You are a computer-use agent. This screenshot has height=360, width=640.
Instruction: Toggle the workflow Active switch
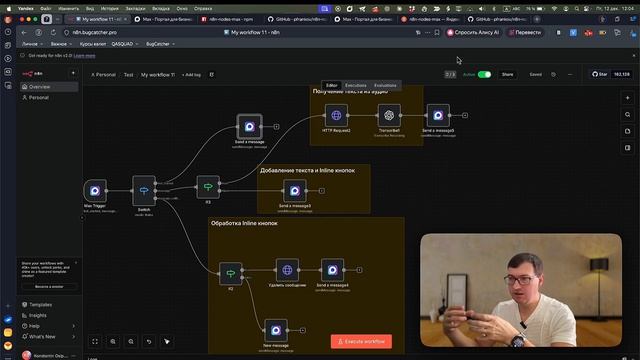point(484,74)
